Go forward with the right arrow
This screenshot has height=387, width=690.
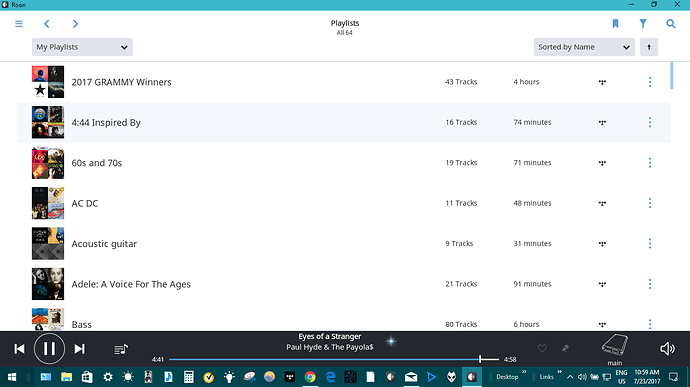75,24
